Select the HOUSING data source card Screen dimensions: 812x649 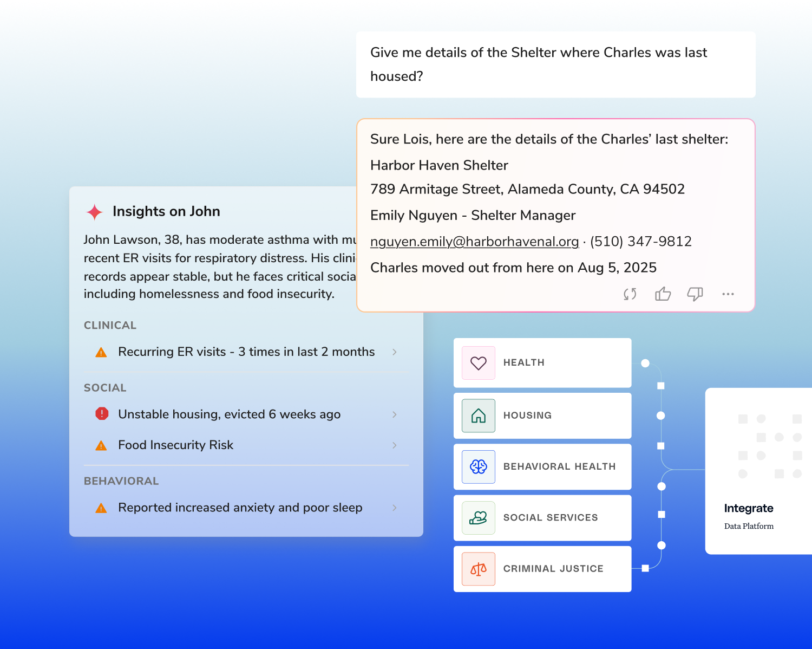click(542, 416)
